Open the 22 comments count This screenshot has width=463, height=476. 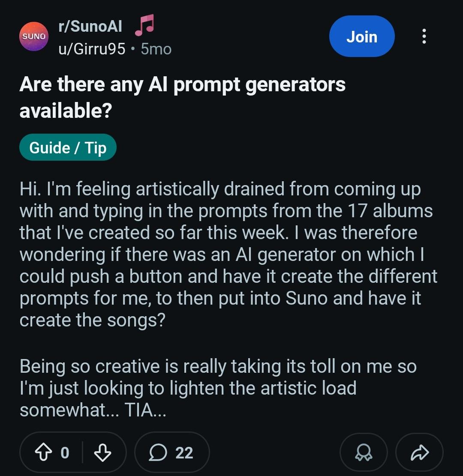(184, 453)
